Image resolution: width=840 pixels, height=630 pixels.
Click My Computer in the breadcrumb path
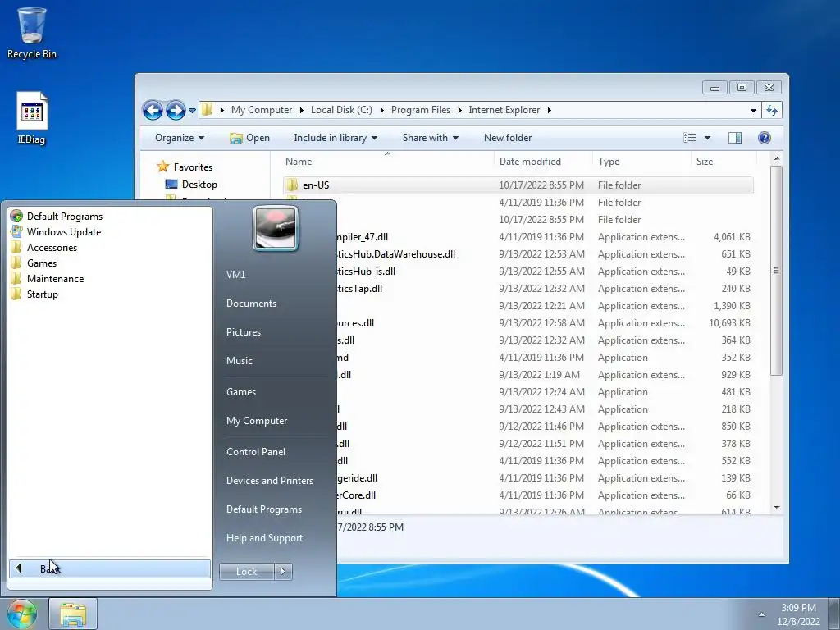click(262, 110)
